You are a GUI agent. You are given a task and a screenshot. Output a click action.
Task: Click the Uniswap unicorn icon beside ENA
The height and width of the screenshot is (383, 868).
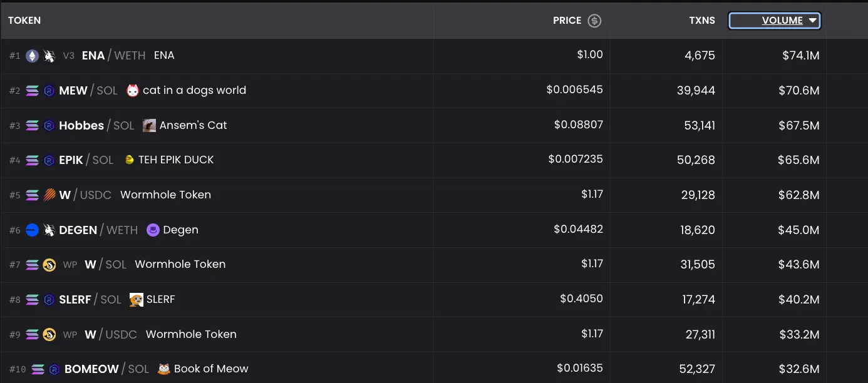[49, 56]
